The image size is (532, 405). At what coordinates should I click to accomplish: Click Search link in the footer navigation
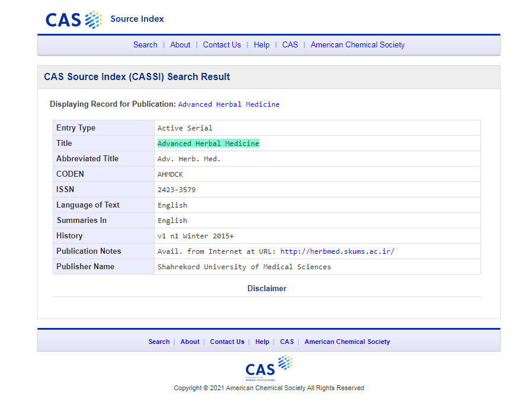point(159,342)
